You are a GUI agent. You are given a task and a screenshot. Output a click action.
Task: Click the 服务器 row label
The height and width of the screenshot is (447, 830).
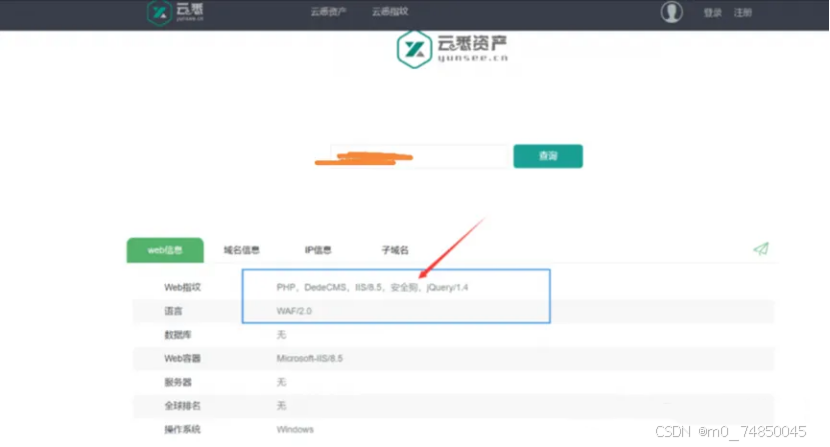(178, 382)
